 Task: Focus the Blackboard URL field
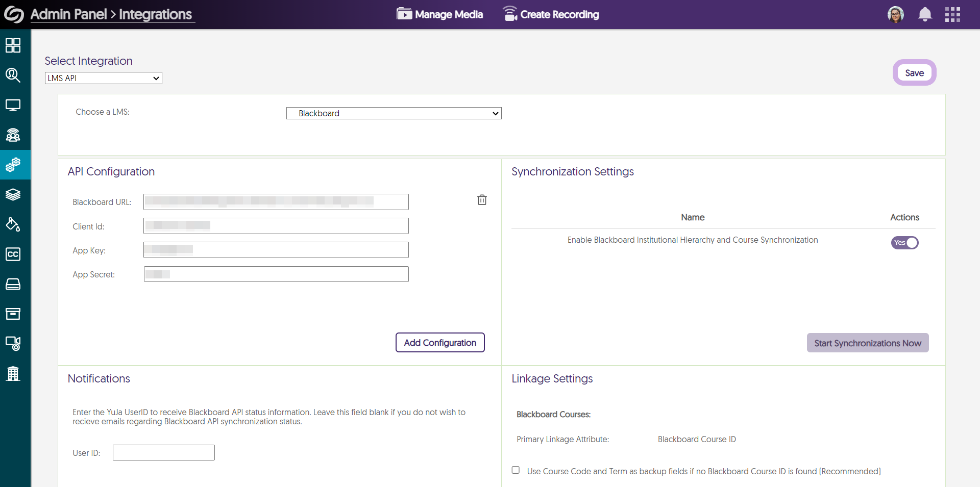pos(276,202)
